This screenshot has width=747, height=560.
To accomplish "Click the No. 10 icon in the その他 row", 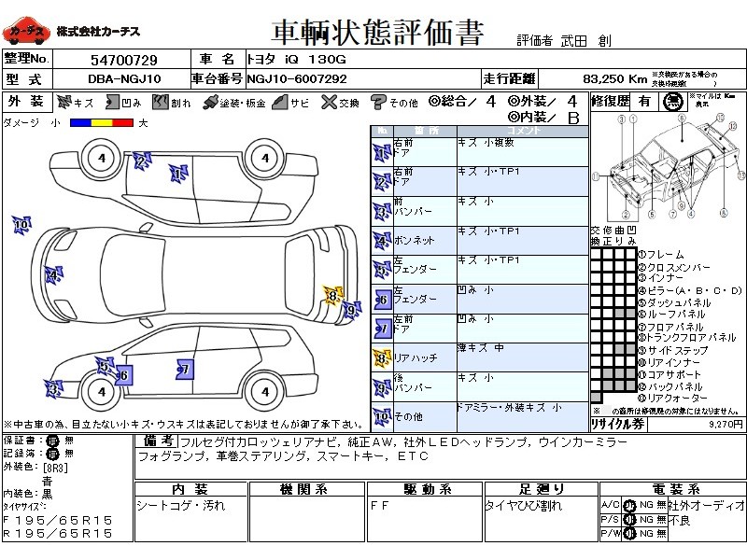I will tap(382, 417).
